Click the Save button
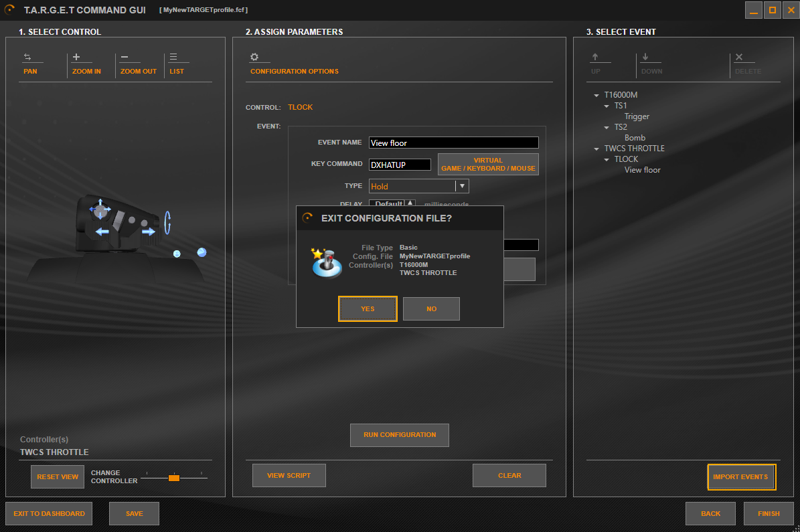This screenshot has width=800, height=532. (x=134, y=514)
